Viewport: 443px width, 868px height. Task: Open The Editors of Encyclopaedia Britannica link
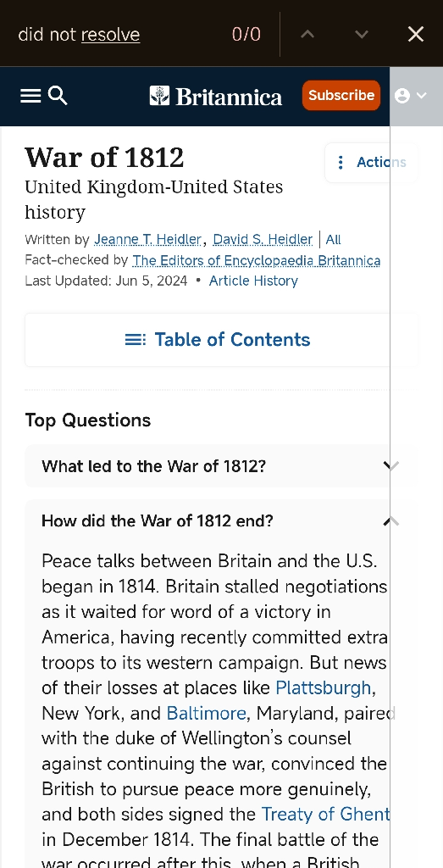(257, 260)
